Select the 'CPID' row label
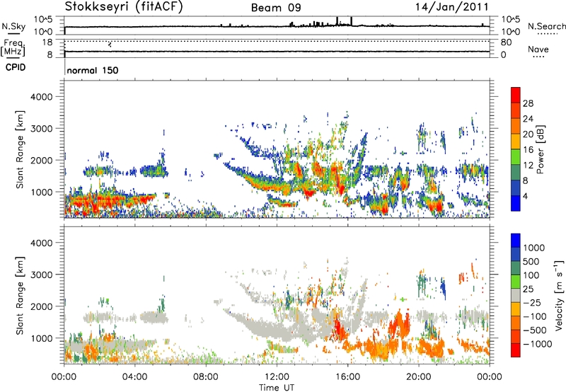 (16, 67)
